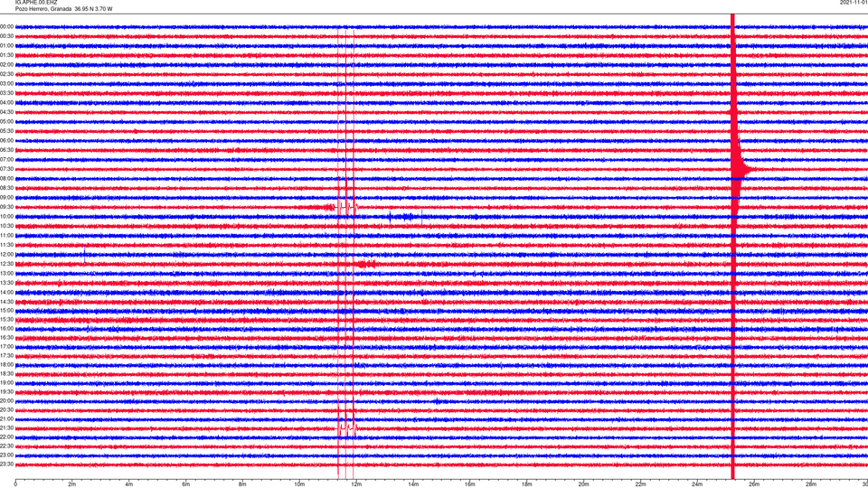Select the 06:00 trace time label
The image size is (868, 488).
[x=7, y=141]
